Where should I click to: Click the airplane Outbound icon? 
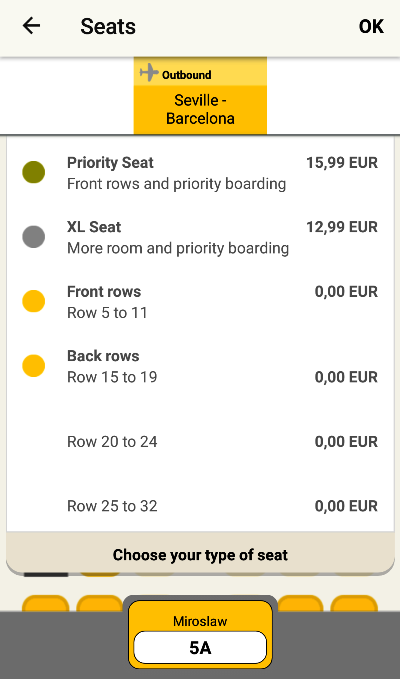coord(149,72)
